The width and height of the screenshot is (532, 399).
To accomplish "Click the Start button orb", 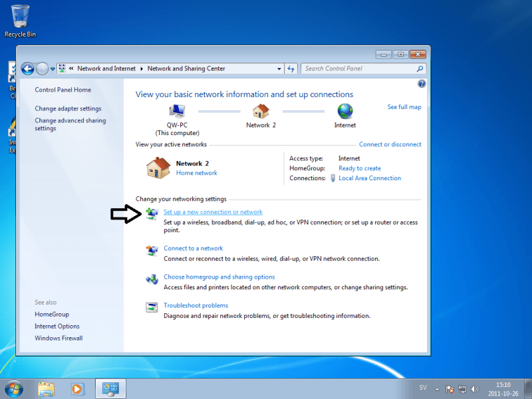I will (14, 388).
